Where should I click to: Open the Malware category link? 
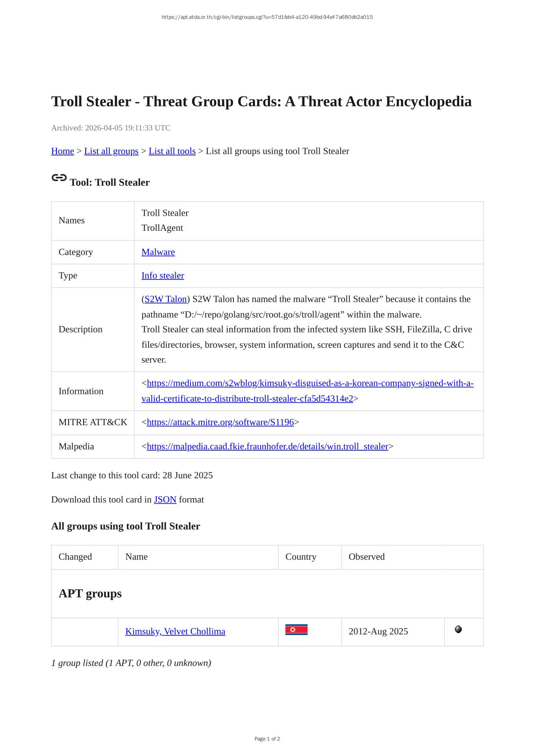158,252
